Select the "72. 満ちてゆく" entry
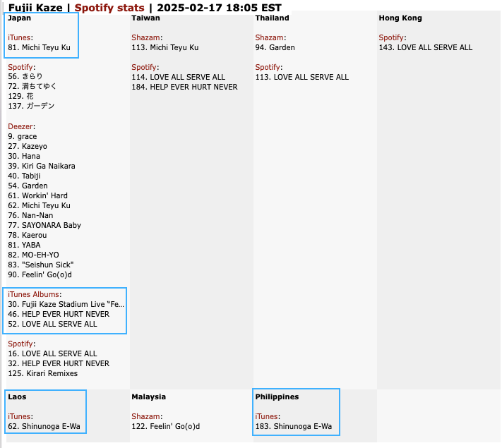This screenshot has height=448, width=502. click(x=32, y=86)
